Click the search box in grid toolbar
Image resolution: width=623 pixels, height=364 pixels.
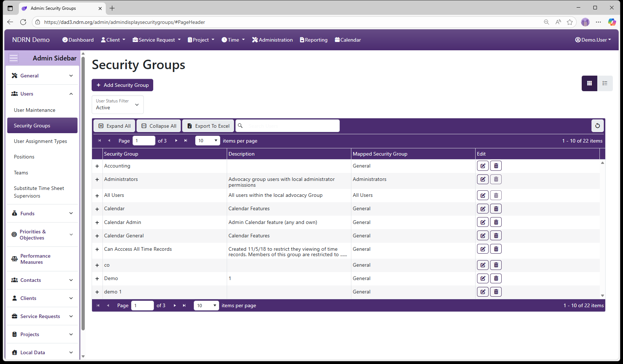(288, 126)
